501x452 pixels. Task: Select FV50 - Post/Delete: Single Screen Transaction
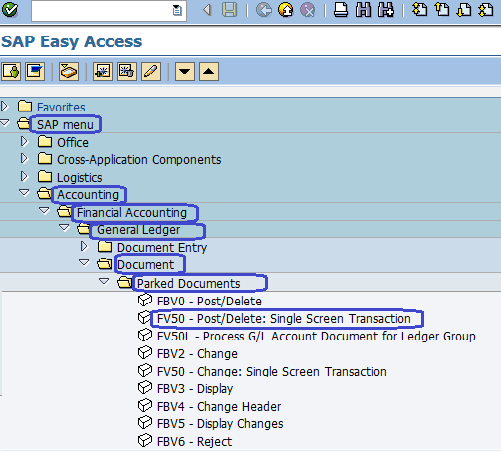284,319
